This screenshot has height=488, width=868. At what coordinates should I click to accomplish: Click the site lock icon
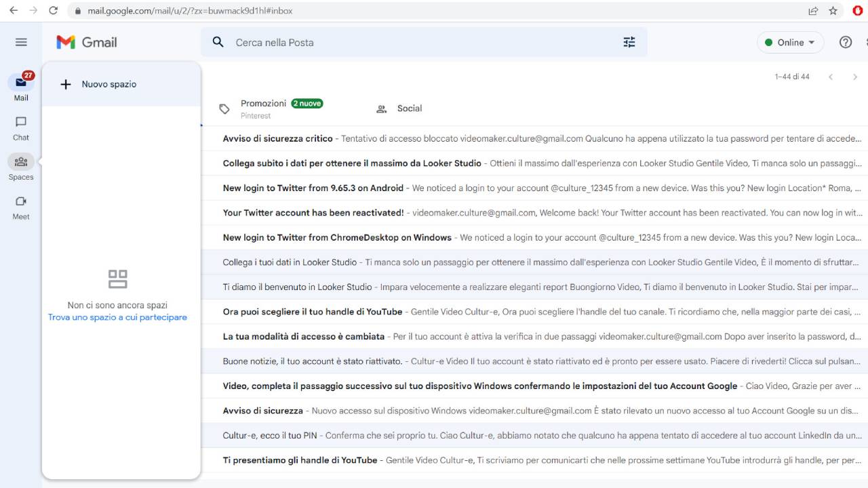[x=77, y=11]
